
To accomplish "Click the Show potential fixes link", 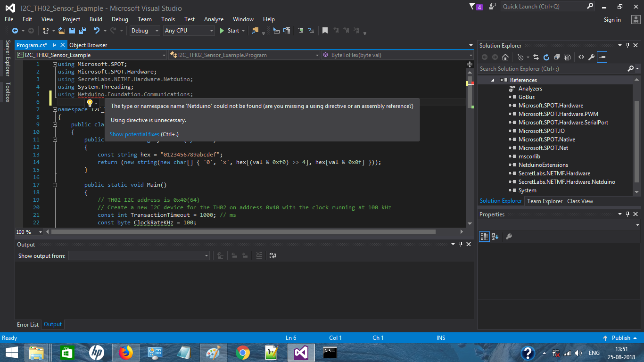I will pos(134,134).
